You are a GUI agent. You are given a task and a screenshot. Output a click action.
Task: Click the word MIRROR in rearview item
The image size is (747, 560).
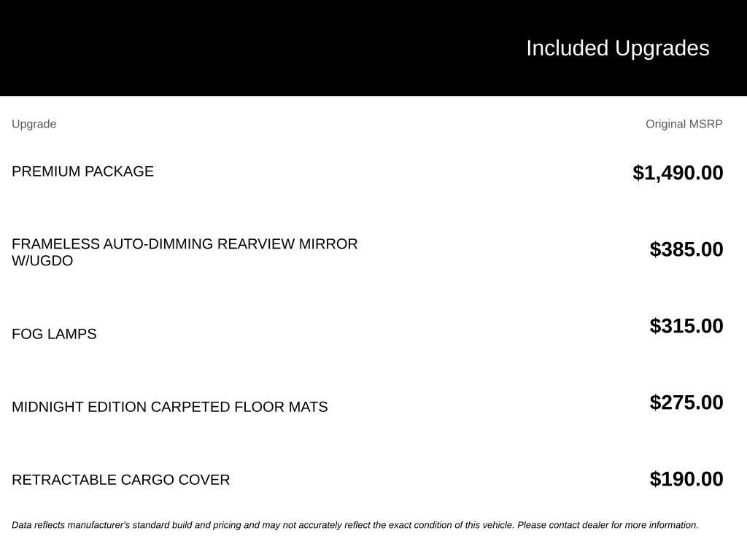pos(328,244)
